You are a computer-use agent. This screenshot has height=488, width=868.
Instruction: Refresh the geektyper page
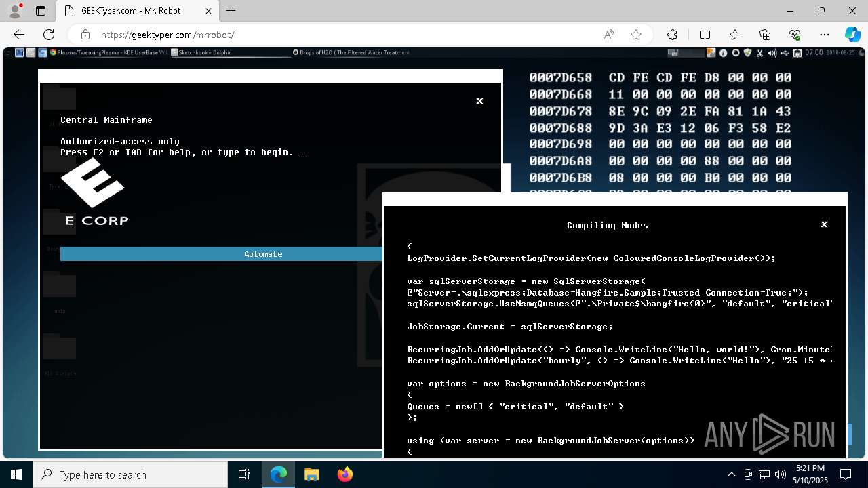[x=49, y=35]
